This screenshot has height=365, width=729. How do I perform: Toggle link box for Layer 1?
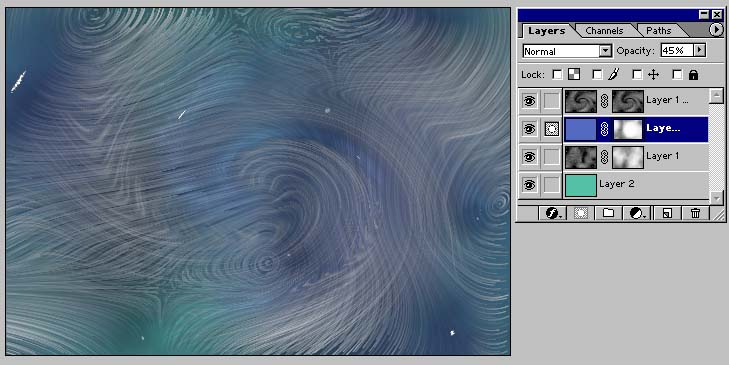[551, 157]
